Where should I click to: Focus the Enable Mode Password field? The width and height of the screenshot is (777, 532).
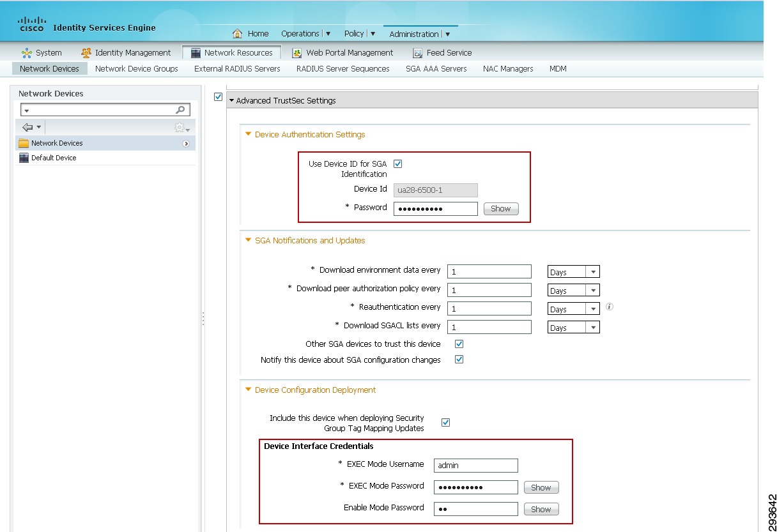point(476,509)
